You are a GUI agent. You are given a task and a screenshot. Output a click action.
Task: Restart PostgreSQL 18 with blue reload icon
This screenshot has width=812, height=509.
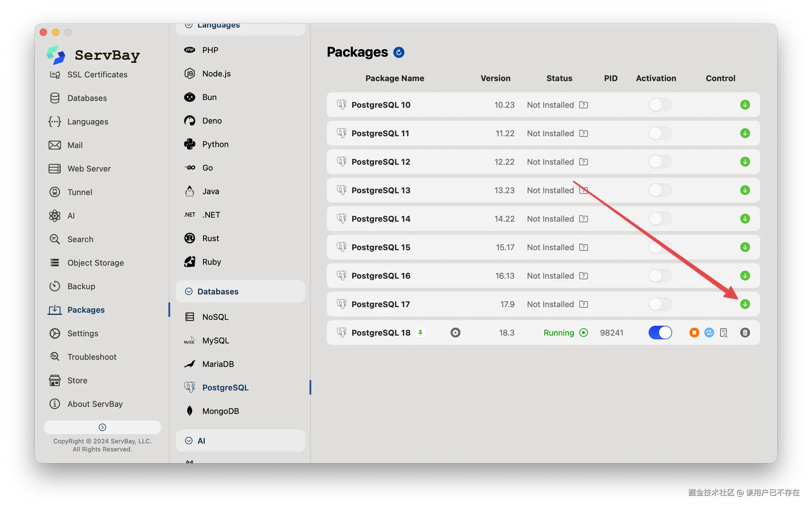point(709,333)
